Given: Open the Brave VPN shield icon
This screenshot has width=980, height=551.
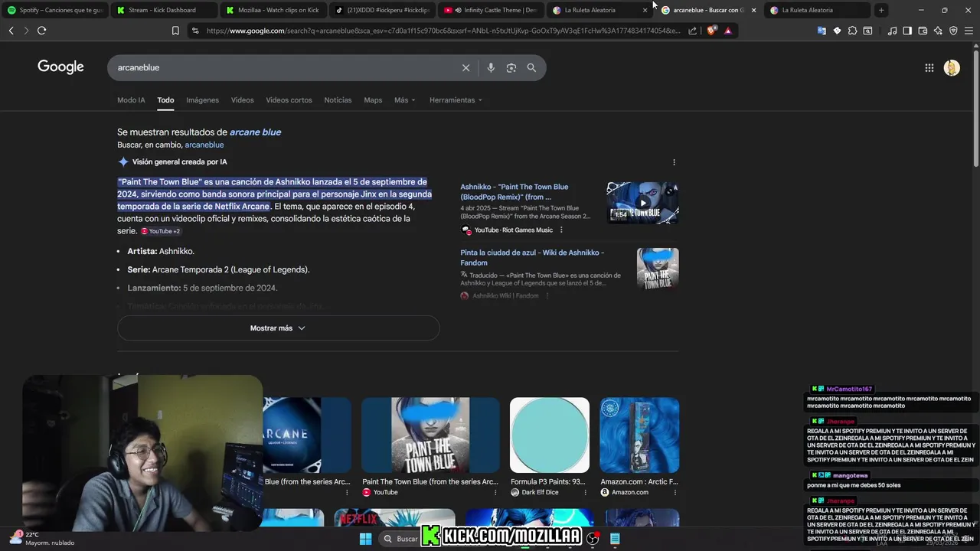Looking at the screenshot, I should point(953,31).
